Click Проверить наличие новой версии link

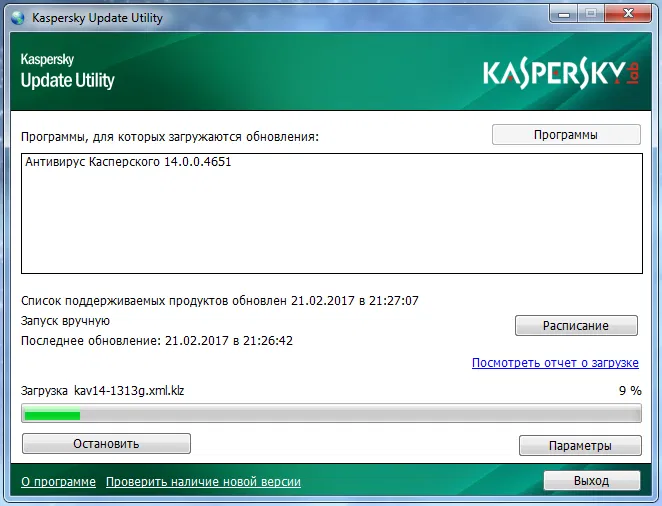(203, 482)
